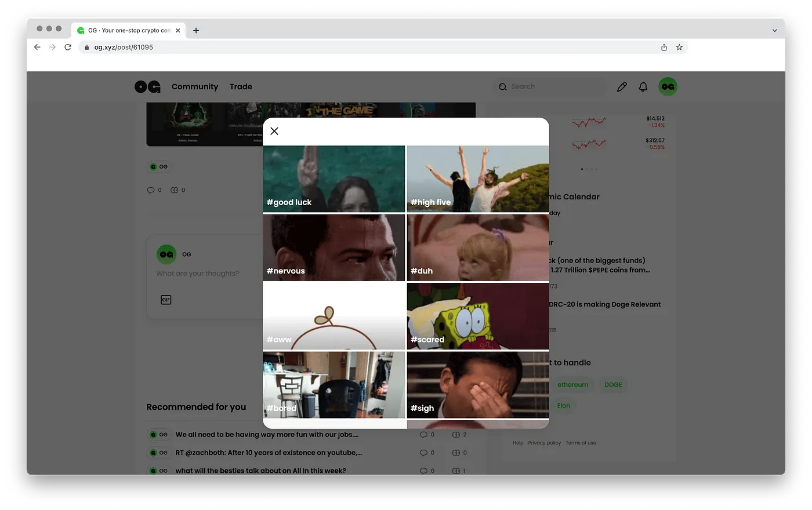Select the ethereum topic tag
The image size is (812, 510).
click(572, 385)
